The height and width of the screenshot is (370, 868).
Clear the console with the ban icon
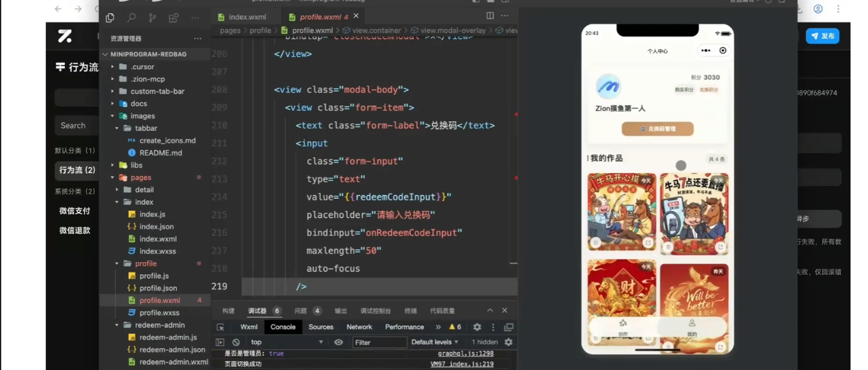pyautogui.click(x=236, y=342)
